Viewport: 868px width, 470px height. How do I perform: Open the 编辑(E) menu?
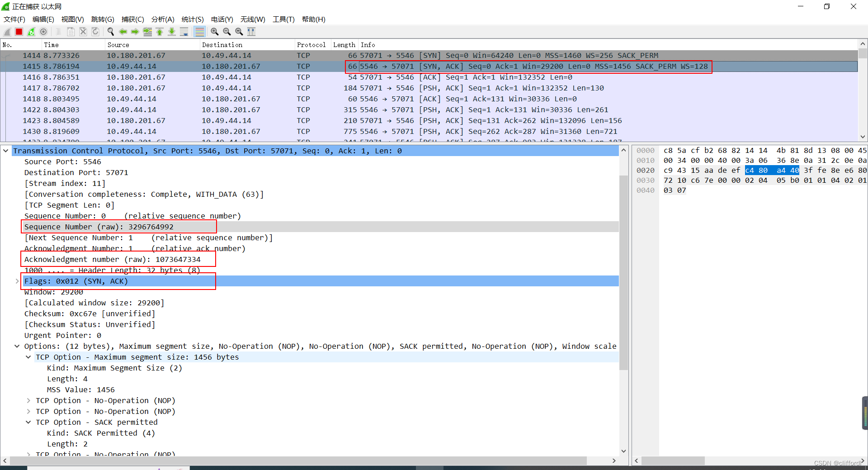point(43,19)
